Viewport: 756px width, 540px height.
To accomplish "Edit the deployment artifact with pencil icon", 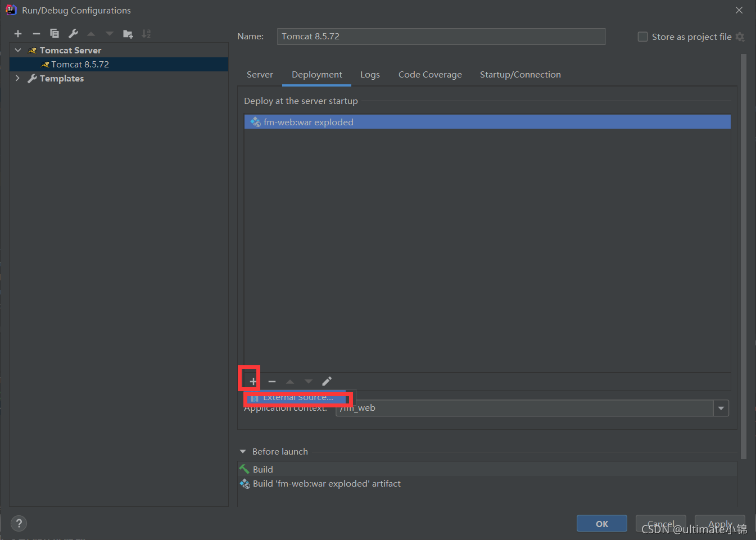I will point(327,382).
